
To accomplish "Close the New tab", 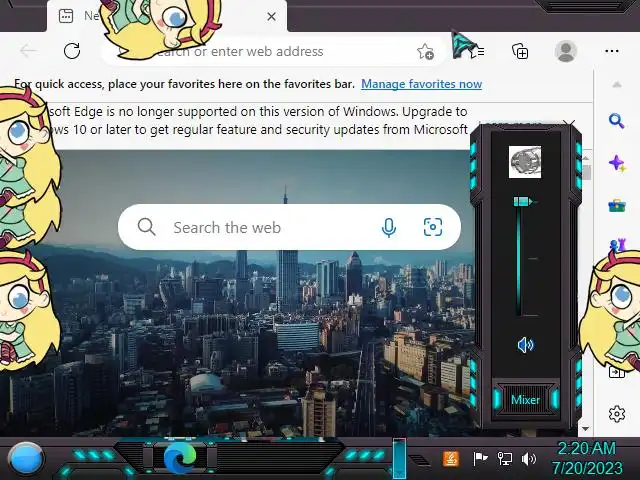I will coord(271,17).
